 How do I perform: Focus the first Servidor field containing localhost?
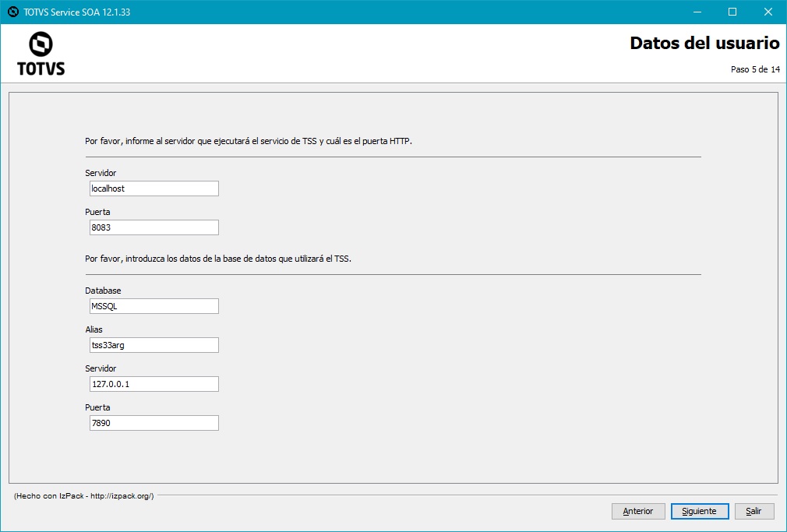154,188
